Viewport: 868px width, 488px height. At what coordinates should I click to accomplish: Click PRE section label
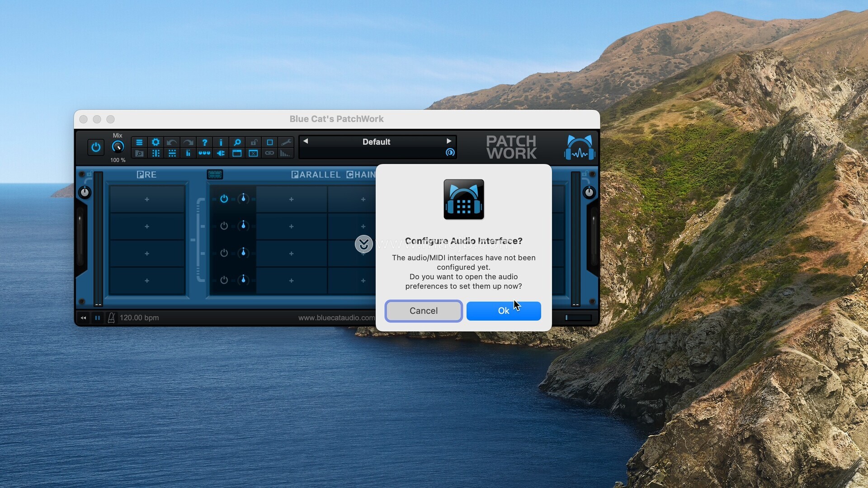[x=146, y=174]
